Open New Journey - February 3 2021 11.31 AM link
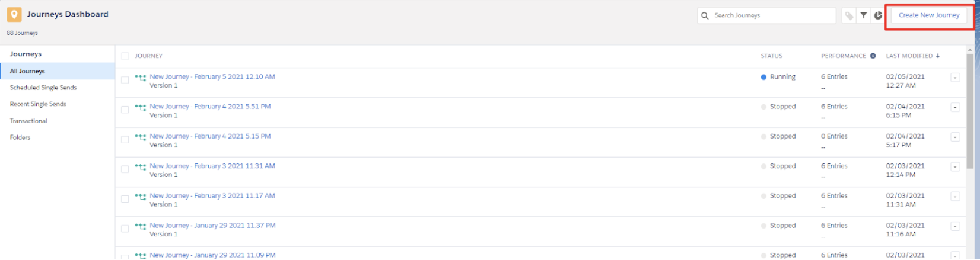Viewport: 980px width, 260px height. [212, 166]
